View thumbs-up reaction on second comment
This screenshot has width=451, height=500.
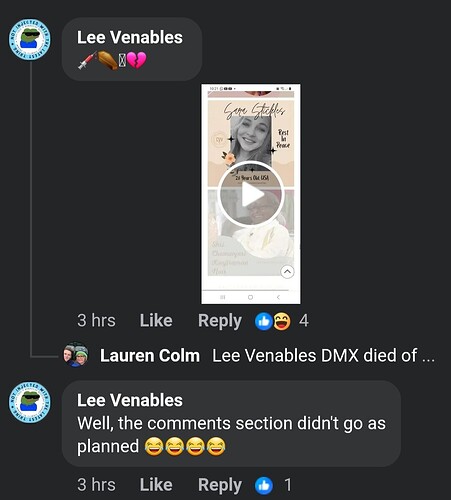pos(264,486)
